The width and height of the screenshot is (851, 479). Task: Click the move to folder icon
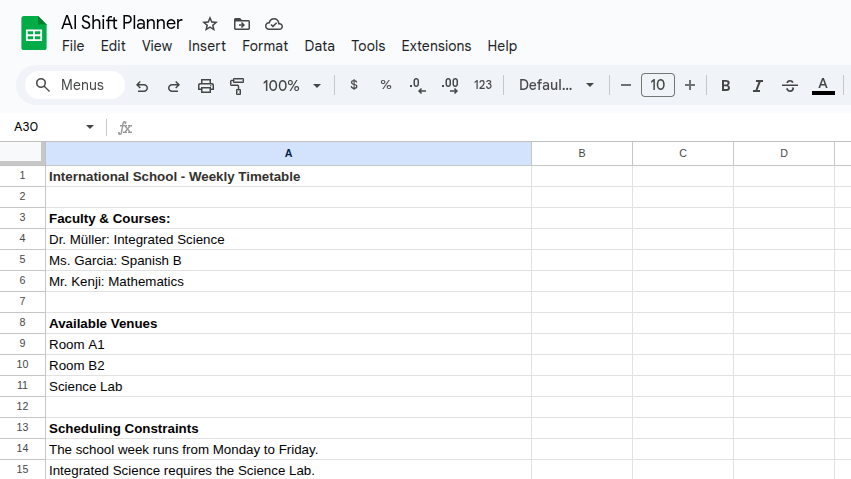coord(242,24)
